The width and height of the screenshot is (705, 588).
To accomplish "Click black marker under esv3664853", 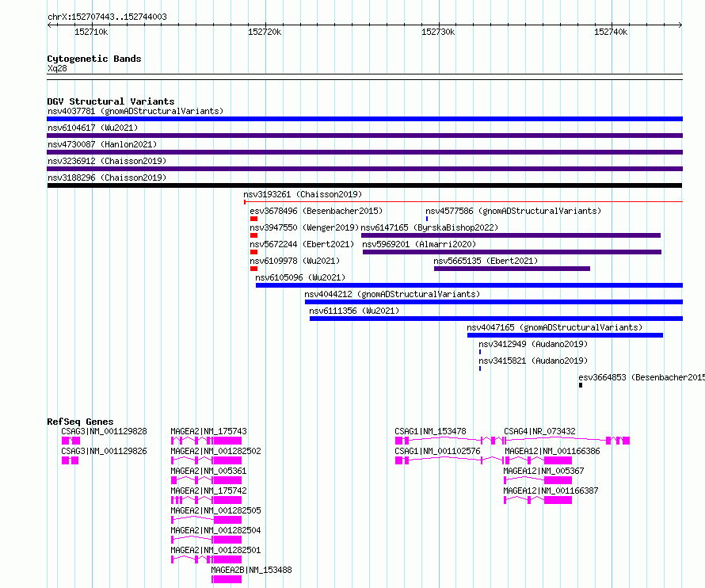I will click(581, 385).
